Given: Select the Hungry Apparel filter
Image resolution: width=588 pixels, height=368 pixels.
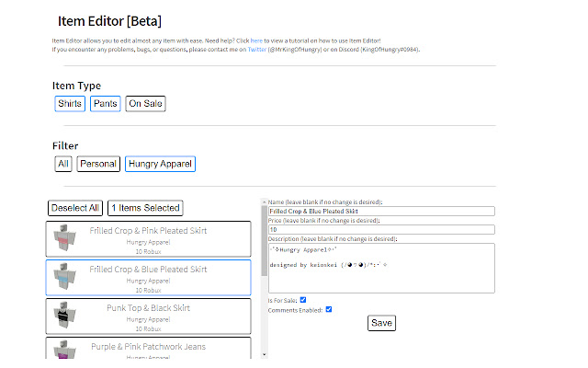Looking at the screenshot, I should click(160, 164).
